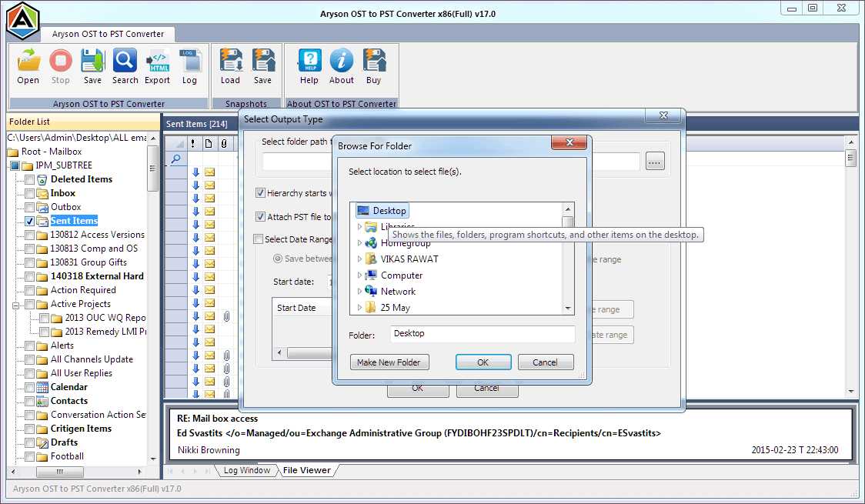Expand the Libraries node
The image size is (865, 504).
pyautogui.click(x=359, y=227)
